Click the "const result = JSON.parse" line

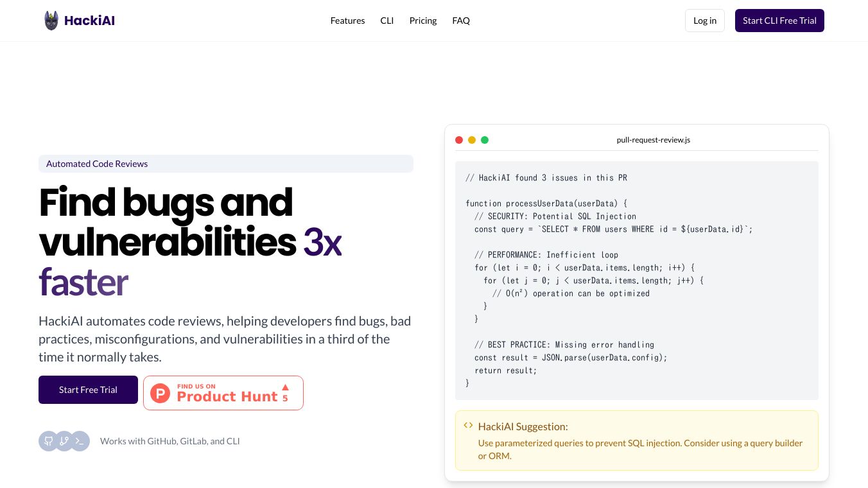pyautogui.click(x=571, y=358)
